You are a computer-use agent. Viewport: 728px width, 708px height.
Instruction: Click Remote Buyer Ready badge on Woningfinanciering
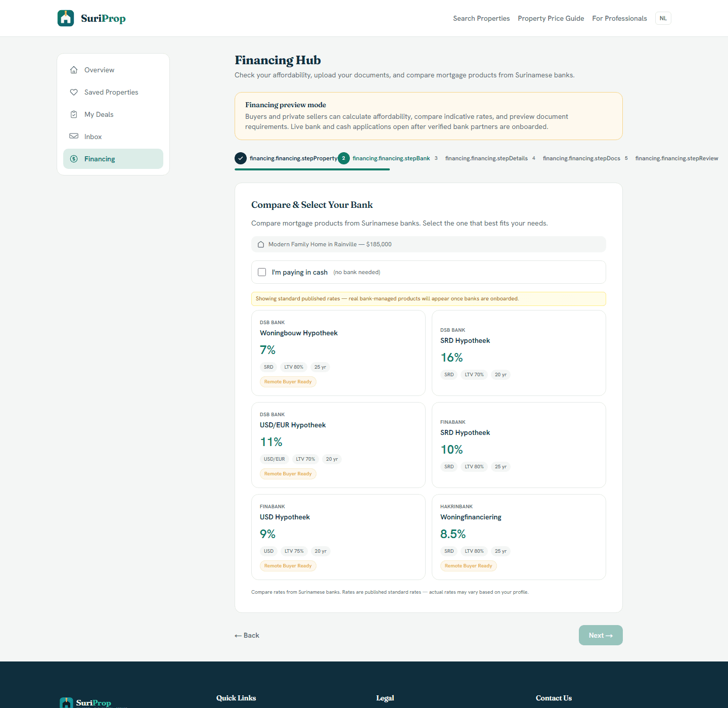pos(469,566)
